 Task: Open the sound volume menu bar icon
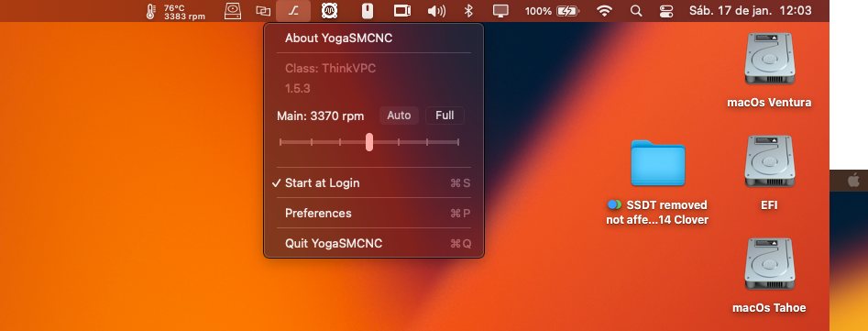point(437,11)
